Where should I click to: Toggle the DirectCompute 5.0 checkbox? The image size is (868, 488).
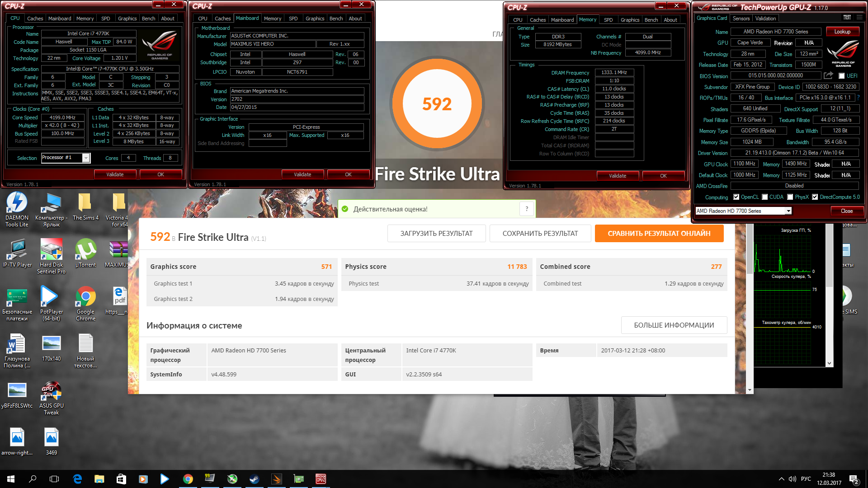[x=815, y=197]
